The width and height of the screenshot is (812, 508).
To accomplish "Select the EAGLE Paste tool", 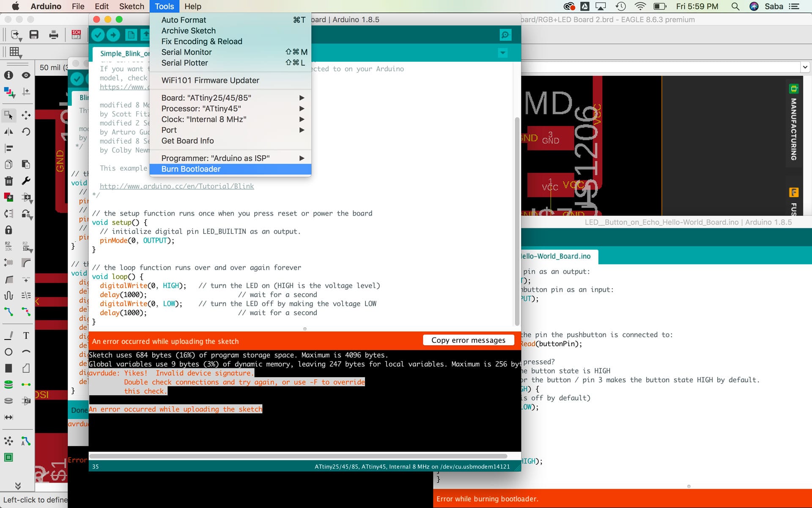I will [x=26, y=164].
